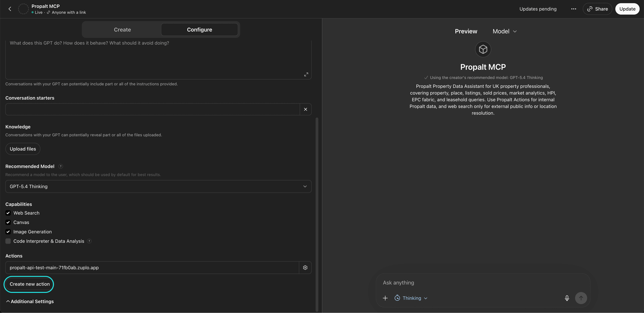Image resolution: width=644 pixels, height=313 pixels.
Task: Click the Ask anything input field
Action: tap(470, 283)
